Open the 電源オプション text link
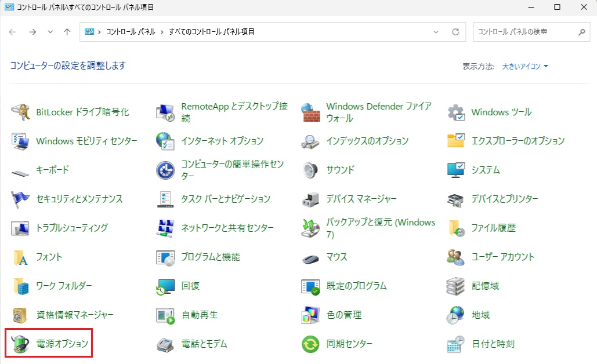The width and height of the screenshot is (597, 364). click(x=62, y=344)
